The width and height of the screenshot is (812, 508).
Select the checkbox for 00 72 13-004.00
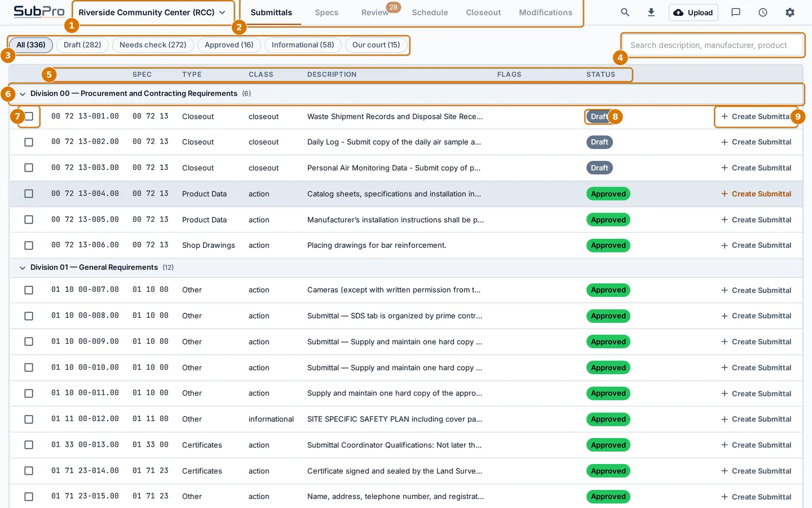tap(29, 194)
